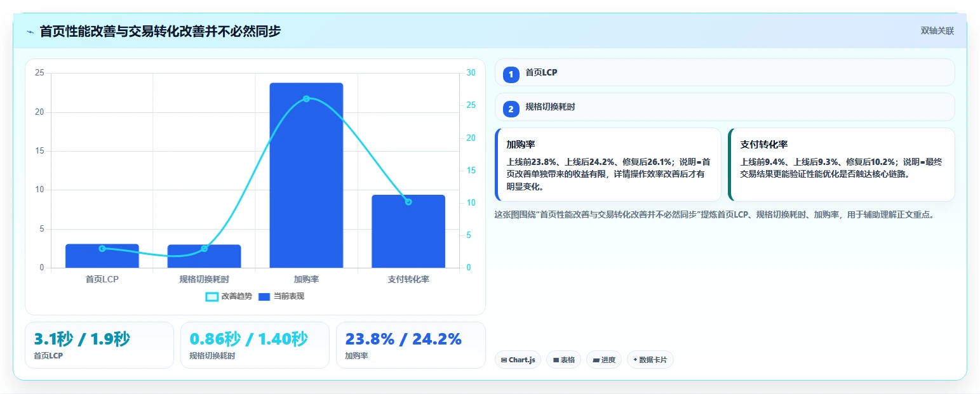The width and height of the screenshot is (980, 394).
Task: Click the trend line point above 加购率
Action: (306, 98)
